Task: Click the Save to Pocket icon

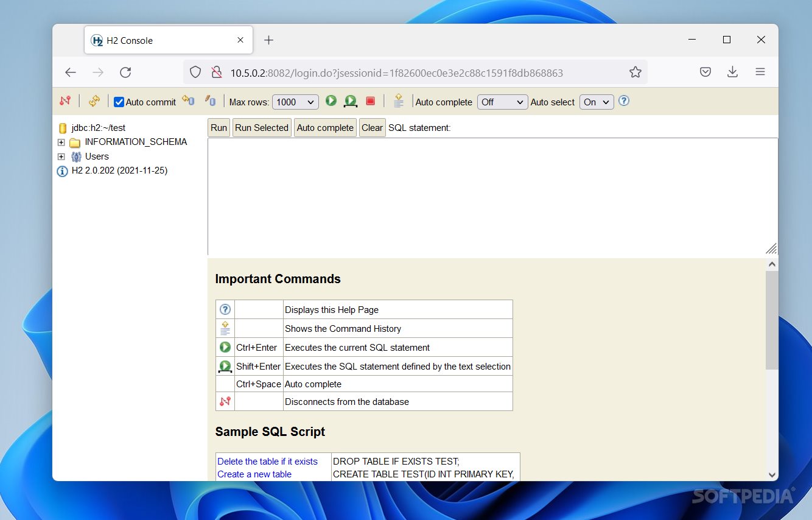Action: 705,72
